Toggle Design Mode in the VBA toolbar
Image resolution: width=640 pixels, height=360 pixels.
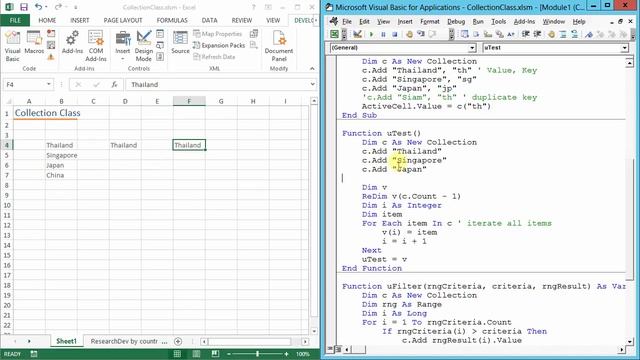click(x=357, y=35)
